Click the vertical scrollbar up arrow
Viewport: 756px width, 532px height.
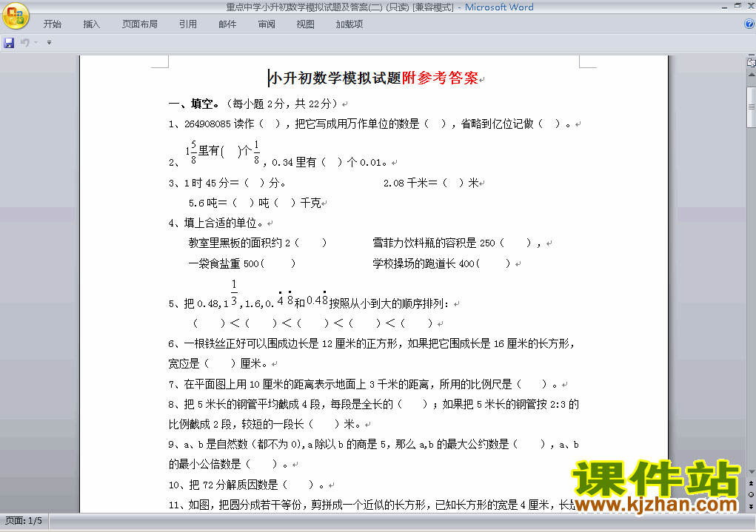[751, 75]
